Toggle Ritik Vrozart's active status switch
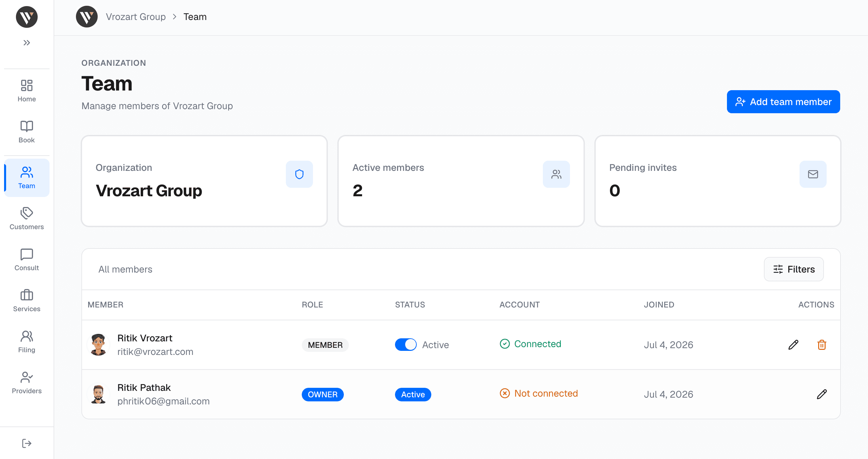 point(406,345)
